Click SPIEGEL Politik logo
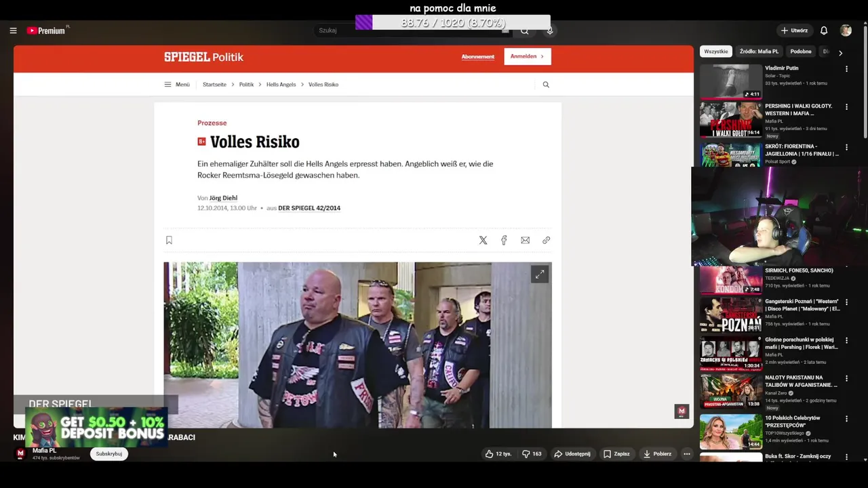The height and width of the screenshot is (488, 868). [203, 57]
